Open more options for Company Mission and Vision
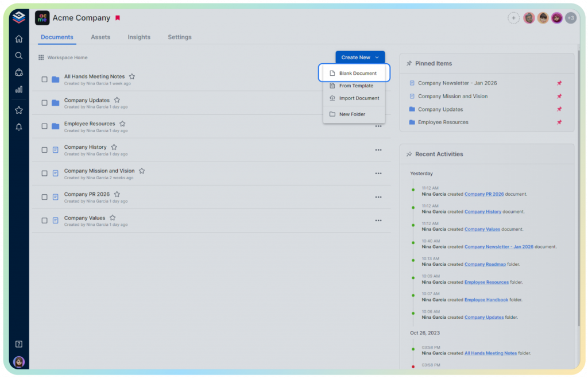 (378, 173)
